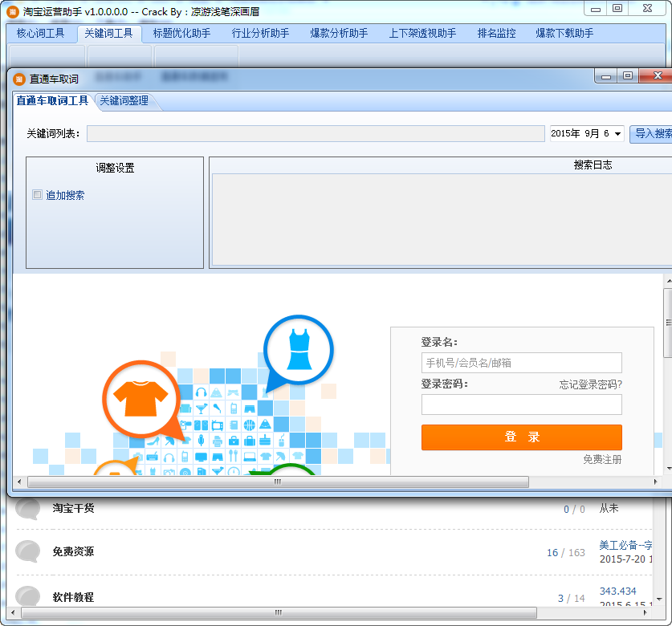Click the 0 / 0 post count
The height and width of the screenshot is (626, 672).
pyautogui.click(x=574, y=509)
